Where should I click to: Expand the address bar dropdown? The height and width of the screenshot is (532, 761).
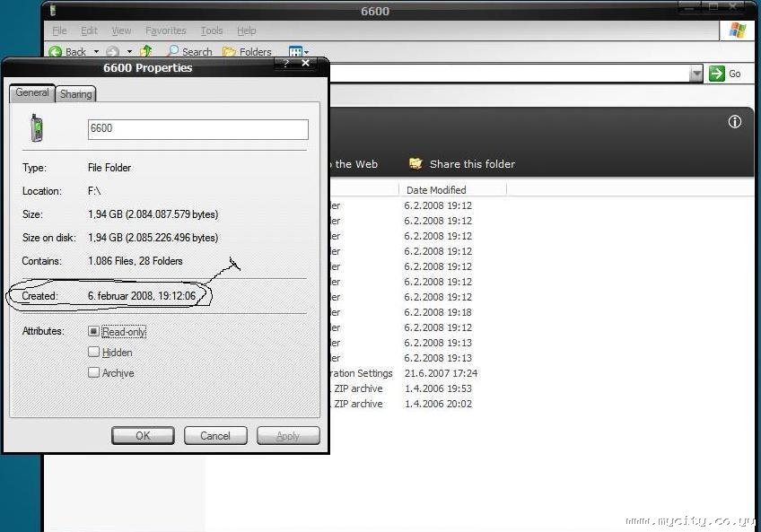[696, 74]
